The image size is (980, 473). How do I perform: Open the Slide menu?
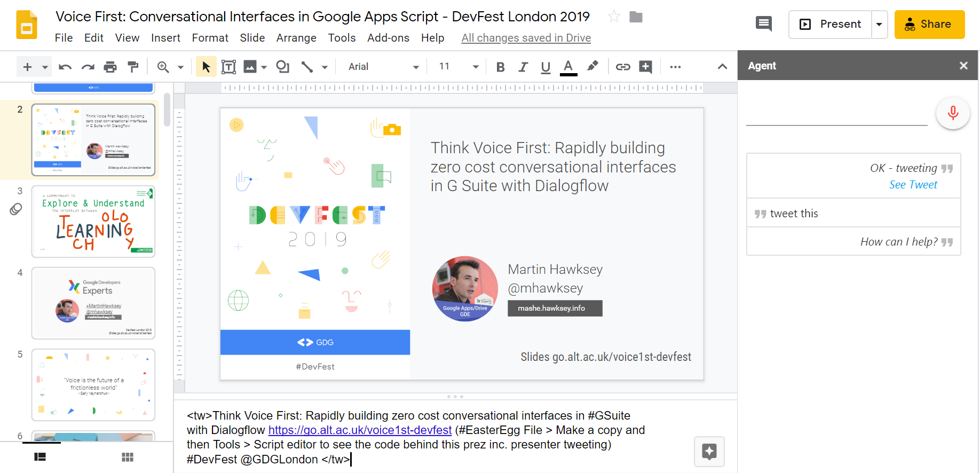pos(252,38)
